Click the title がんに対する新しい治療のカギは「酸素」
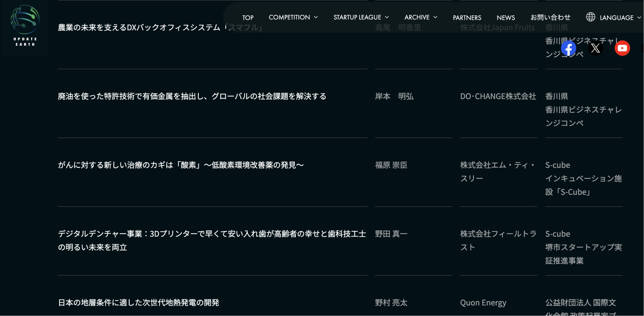 [x=181, y=165]
